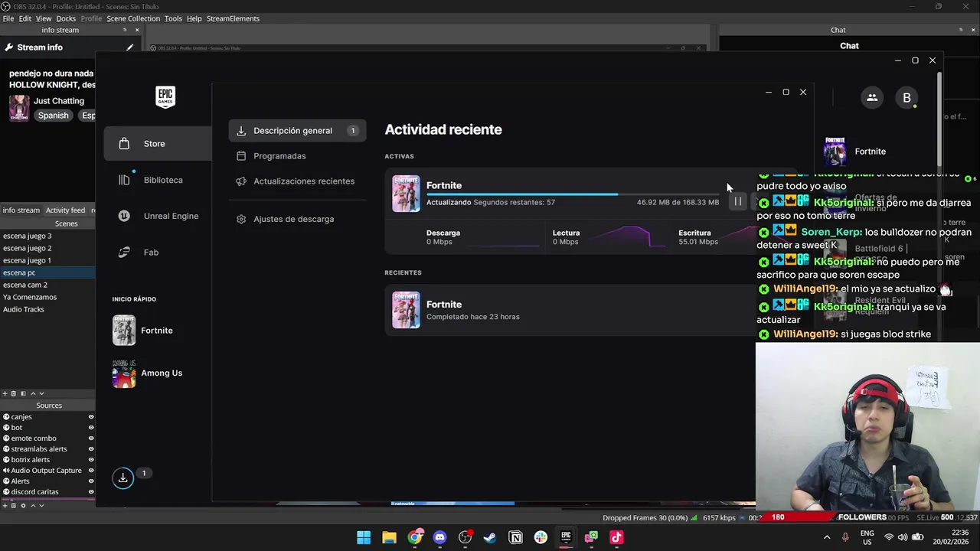Screen dimensions: 980x551
Task: Toggle visibility of Alerts source
Action: (91, 481)
